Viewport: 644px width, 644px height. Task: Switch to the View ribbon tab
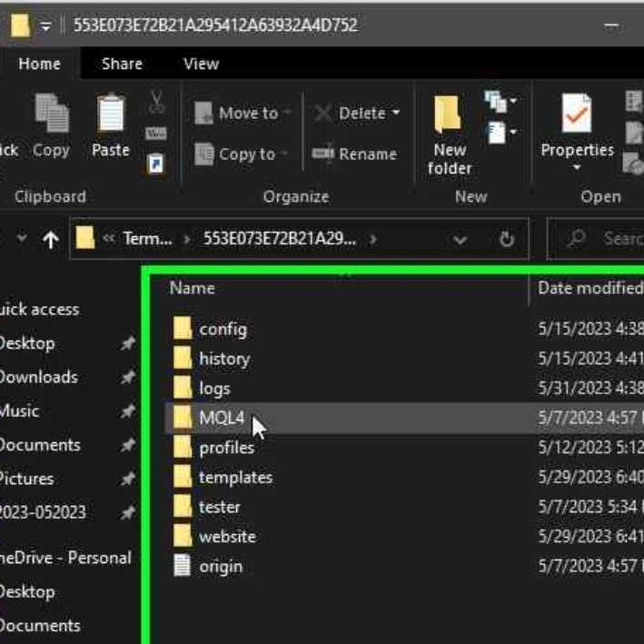202,64
